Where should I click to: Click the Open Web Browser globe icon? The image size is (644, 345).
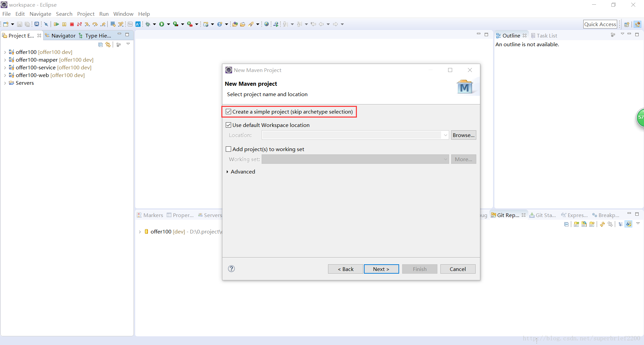tap(266, 24)
